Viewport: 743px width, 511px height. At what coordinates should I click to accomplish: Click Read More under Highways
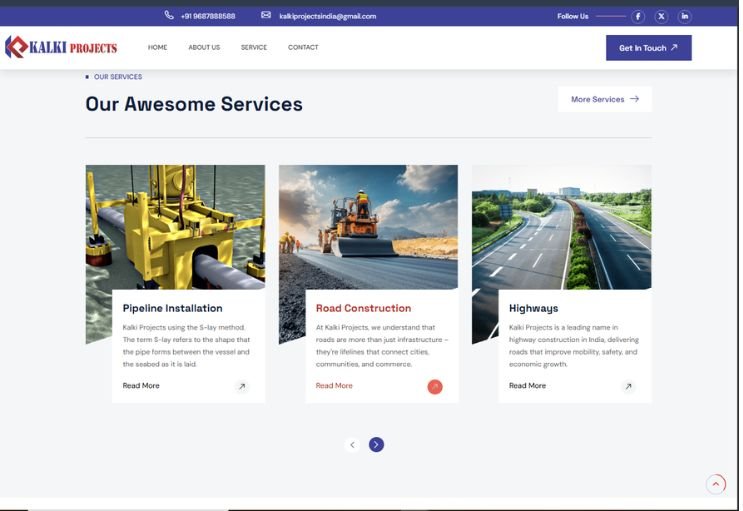pos(527,386)
